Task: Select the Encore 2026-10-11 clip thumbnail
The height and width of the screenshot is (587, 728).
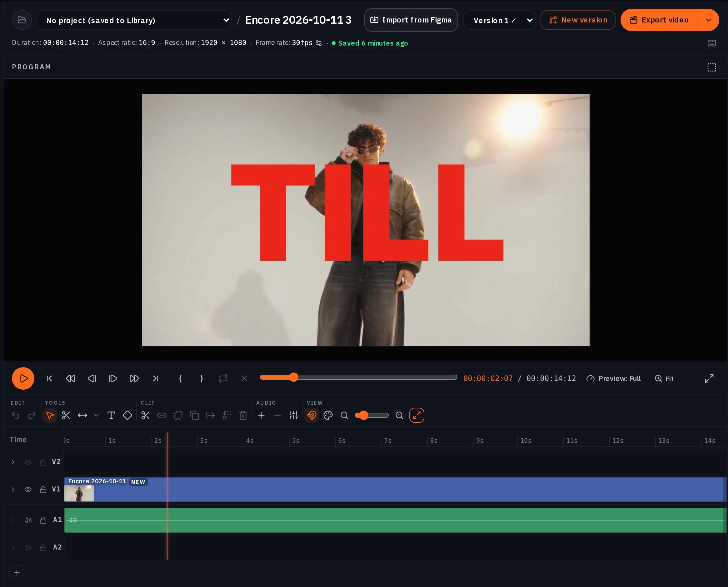Action: [x=79, y=493]
